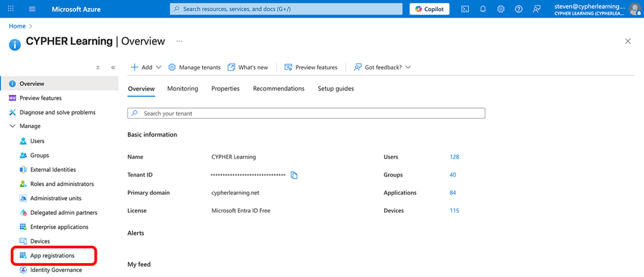The width and height of the screenshot is (644, 277).
Task: Close the CYPHER Learning Overview blade
Action: [628, 41]
